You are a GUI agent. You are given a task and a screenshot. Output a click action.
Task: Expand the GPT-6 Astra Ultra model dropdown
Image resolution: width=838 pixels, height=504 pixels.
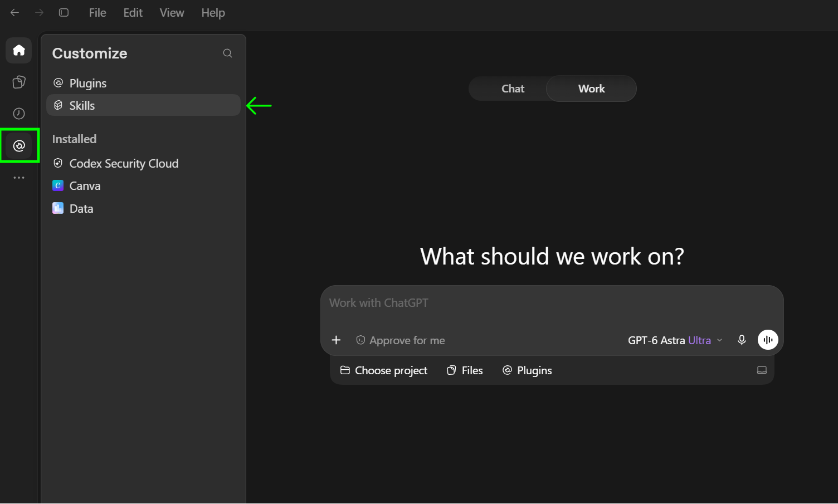(675, 340)
